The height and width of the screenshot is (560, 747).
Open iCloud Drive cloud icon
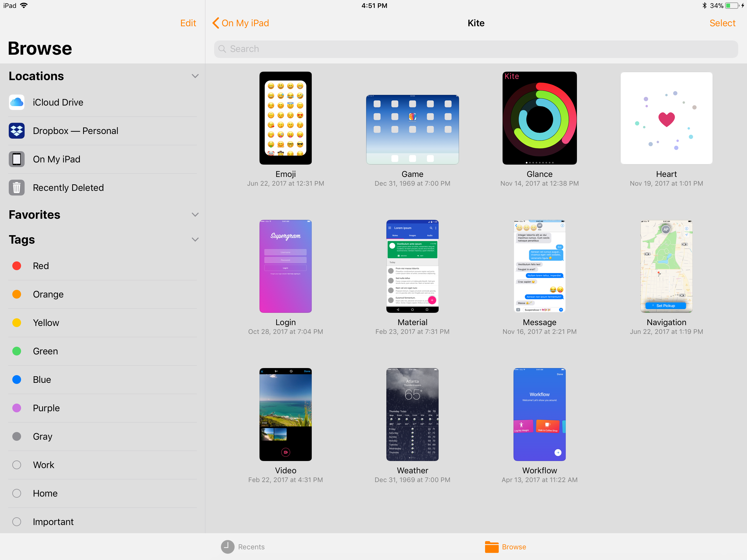tap(17, 102)
